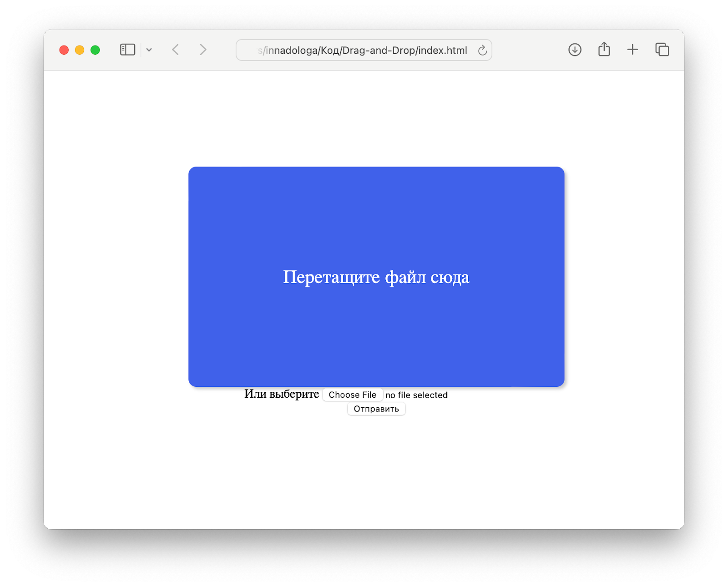The width and height of the screenshot is (728, 587).
Task: Open the chevron dropdown beside the sidebar icon
Action: (149, 50)
